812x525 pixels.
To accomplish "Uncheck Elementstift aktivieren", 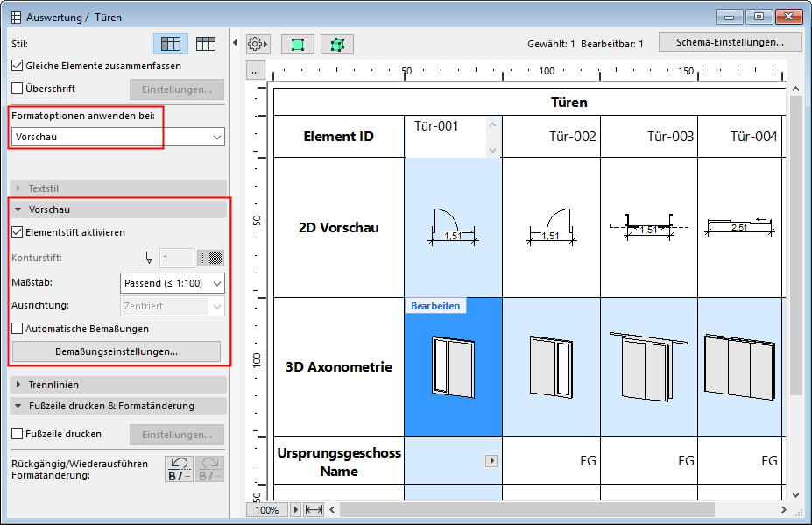I will point(18,232).
